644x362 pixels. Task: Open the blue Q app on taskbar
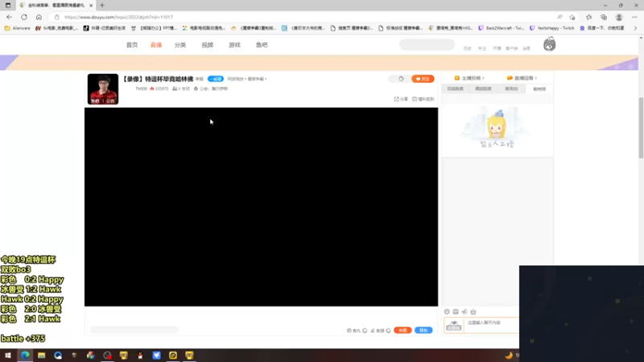tap(58, 356)
